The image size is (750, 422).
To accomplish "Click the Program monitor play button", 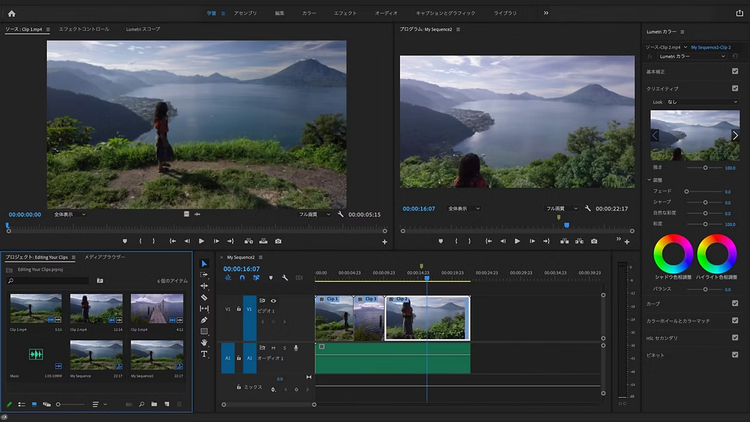I will point(517,241).
